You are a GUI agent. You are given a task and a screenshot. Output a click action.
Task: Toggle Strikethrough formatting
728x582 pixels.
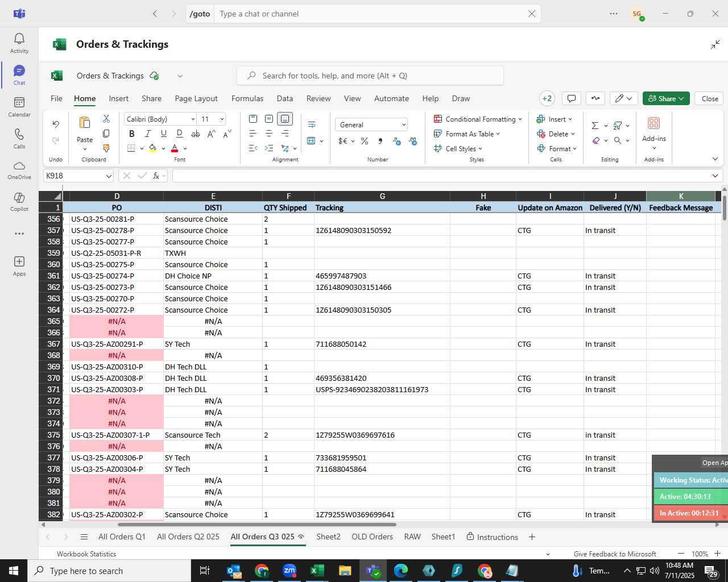click(196, 134)
